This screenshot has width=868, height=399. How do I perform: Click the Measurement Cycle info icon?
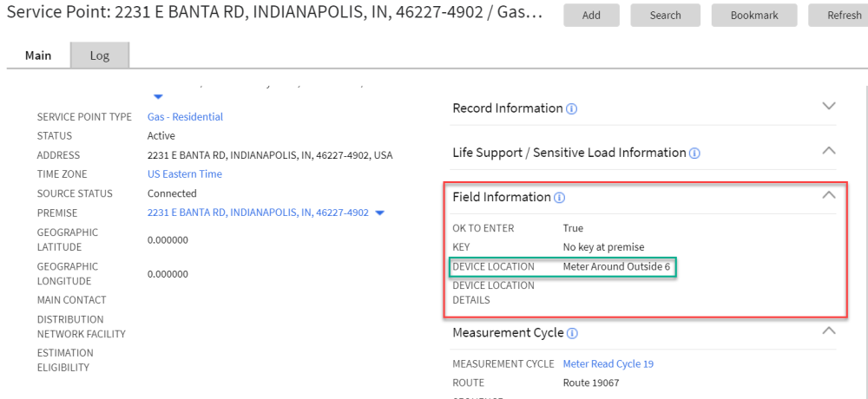tap(573, 333)
